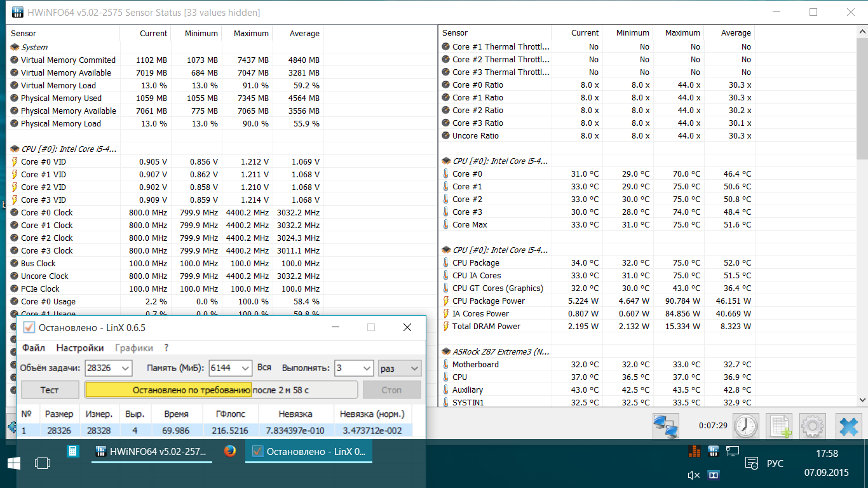Select the Core #3 Ratio row

tap(597, 123)
